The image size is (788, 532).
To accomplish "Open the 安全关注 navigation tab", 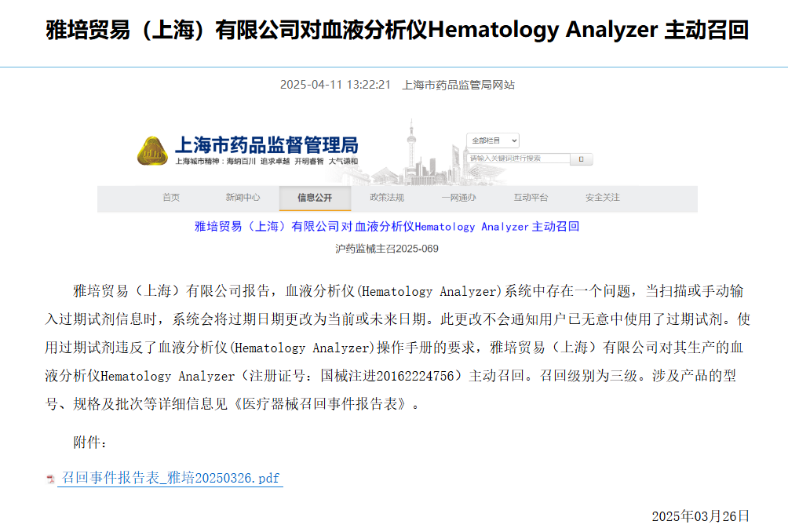I will (x=603, y=198).
